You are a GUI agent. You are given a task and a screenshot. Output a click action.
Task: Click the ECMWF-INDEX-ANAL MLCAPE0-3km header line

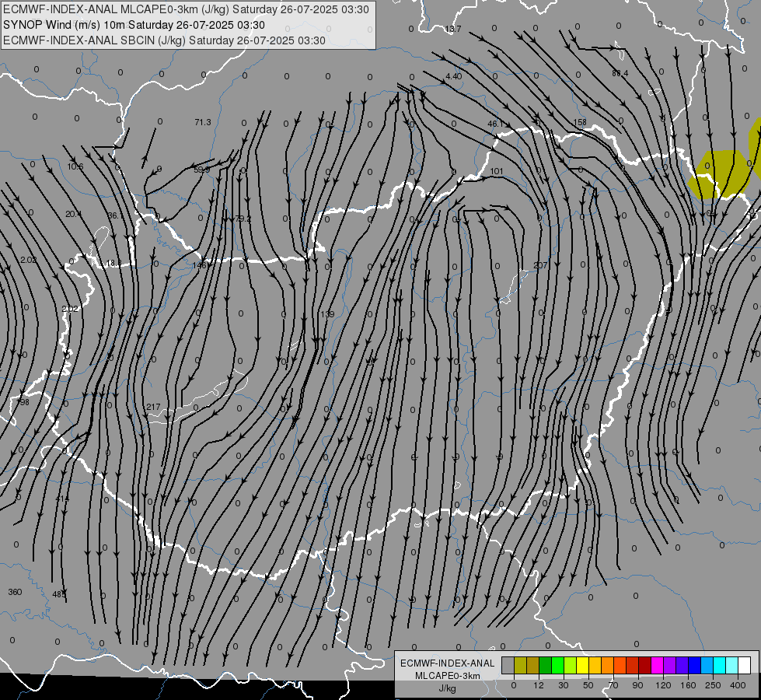click(x=186, y=9)
